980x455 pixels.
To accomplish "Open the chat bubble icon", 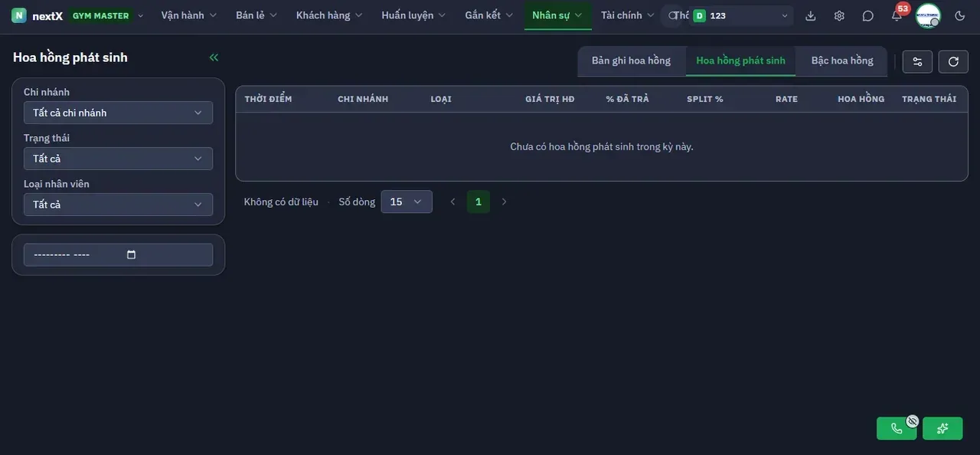I will click(867, 15).
